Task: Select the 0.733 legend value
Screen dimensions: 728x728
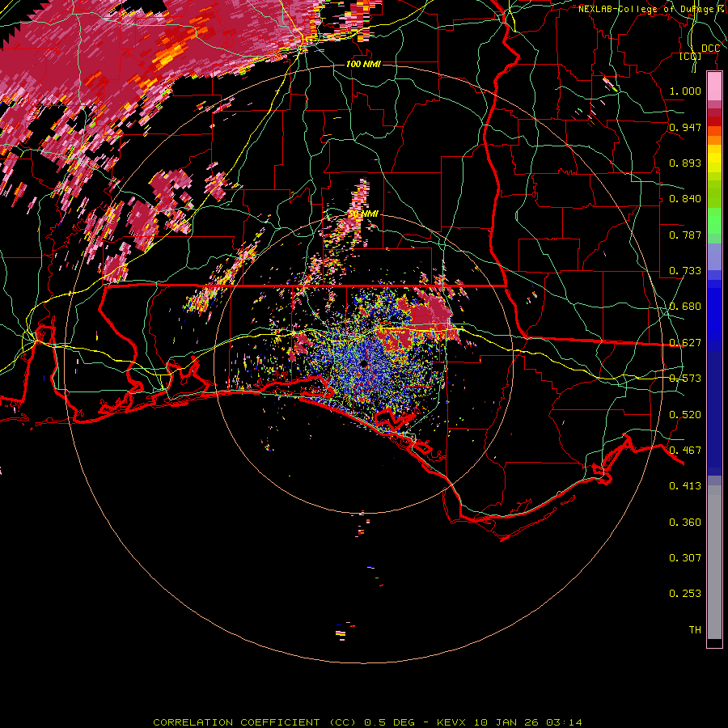Action: point(685,271)
